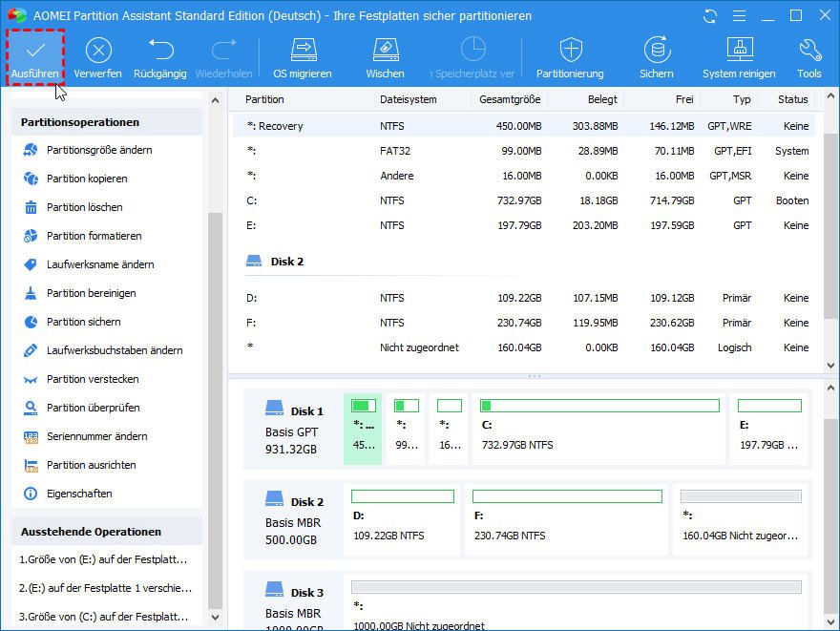This screenshot has width=840, height=631.
Task: Select the Wischen wipe tool
Action: point(385,50)
